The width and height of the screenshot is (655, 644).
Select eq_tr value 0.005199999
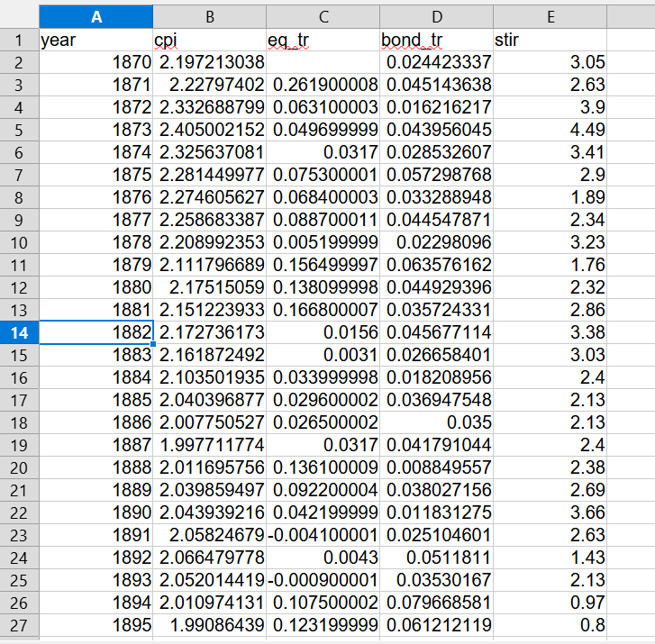(x=323, y=242)
